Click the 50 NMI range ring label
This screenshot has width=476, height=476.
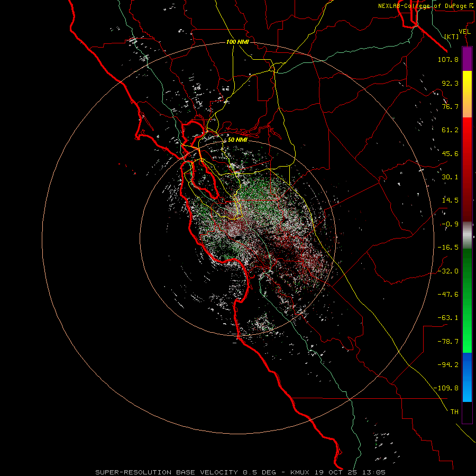click(x=237, y=140)
